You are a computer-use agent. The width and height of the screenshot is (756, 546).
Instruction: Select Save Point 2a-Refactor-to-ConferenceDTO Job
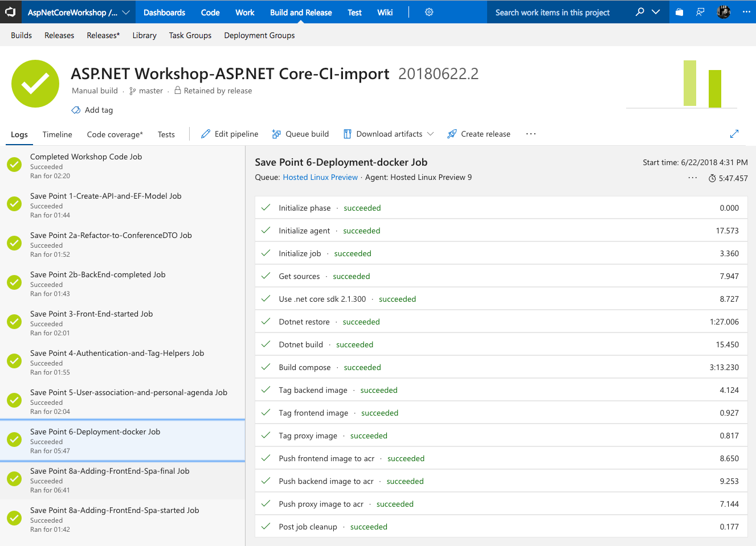coord(122,244)
